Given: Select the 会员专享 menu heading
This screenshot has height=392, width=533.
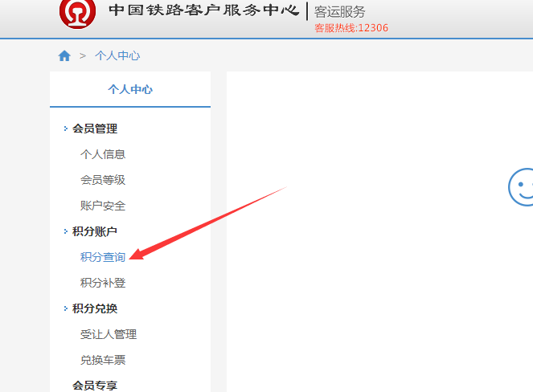Looking at the screenshot, I should [x=95, y=386].
